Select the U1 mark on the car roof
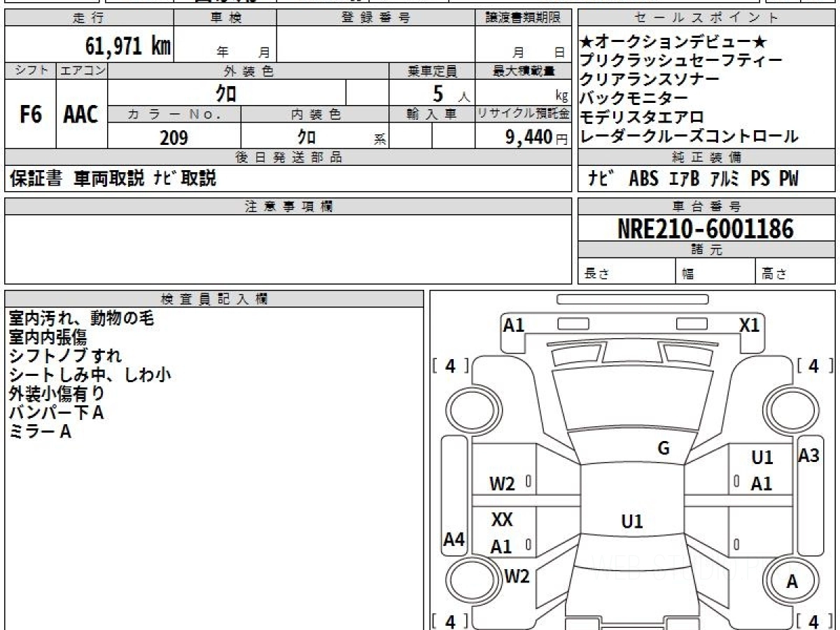Screen dimensions: 840x630 (632, 521)
